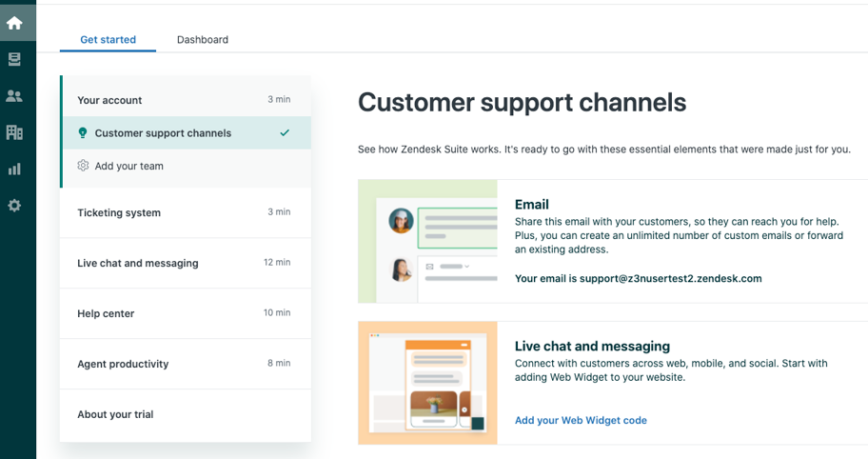Select Add your team step
The image size is (868, 459).
click(x=129, y=166)
